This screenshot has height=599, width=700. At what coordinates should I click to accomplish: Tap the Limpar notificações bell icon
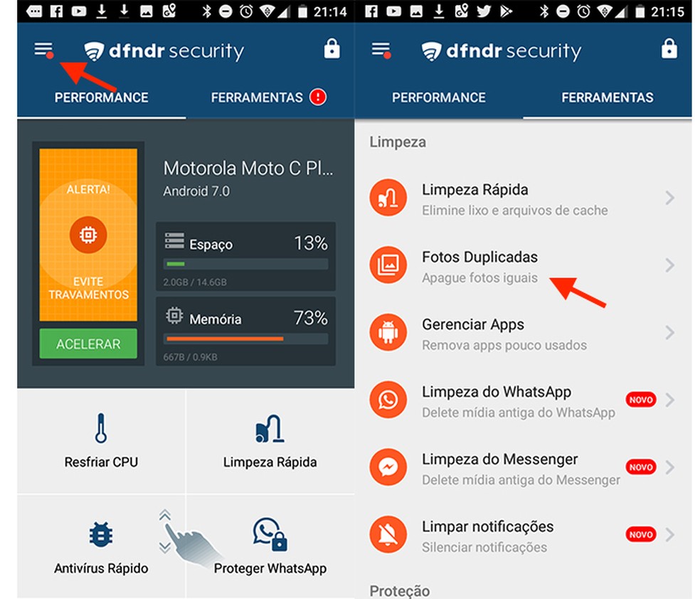(x=388, y=535)
